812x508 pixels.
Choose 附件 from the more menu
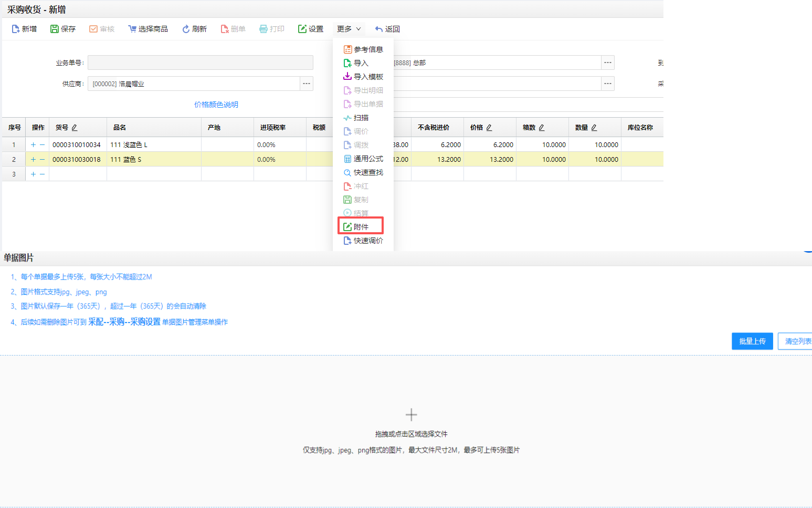tap(361, 226)
